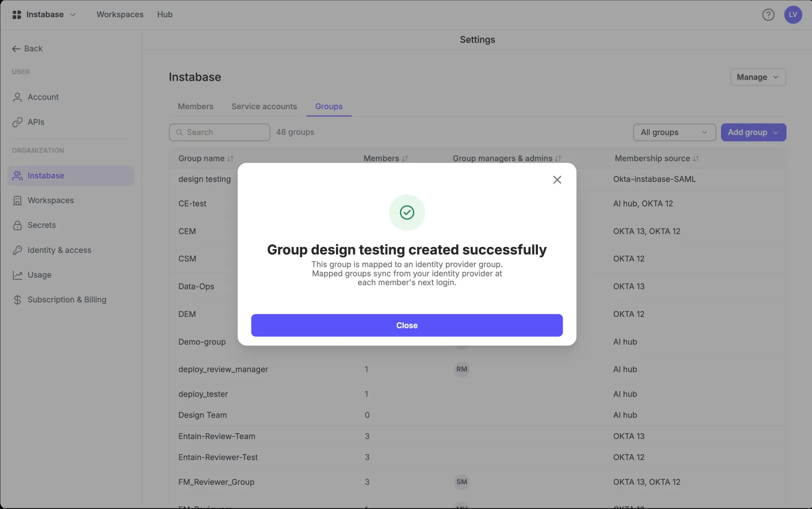Screen dimensions: 812x509
Task: Open the Add group dropdown button
Action: (753, 132)
